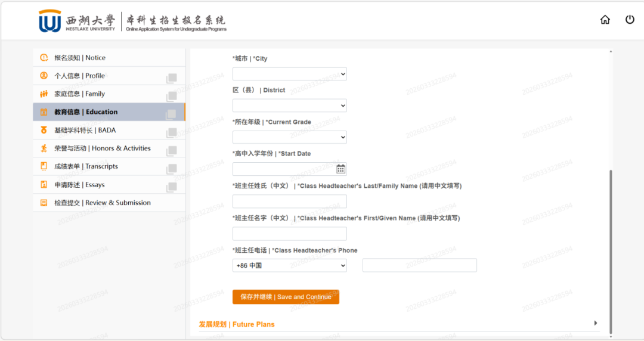The image size is (644, 341).
Task: Select the Education menu item
Action: [x=109, y=111]
